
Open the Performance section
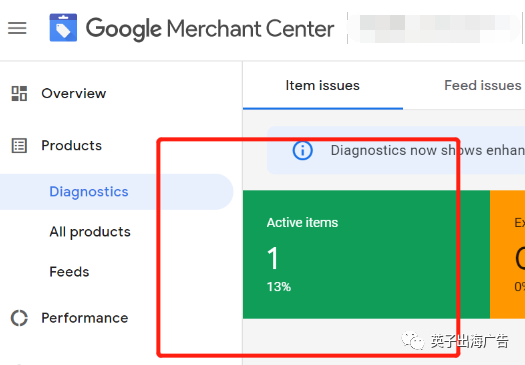pos(84,318)
